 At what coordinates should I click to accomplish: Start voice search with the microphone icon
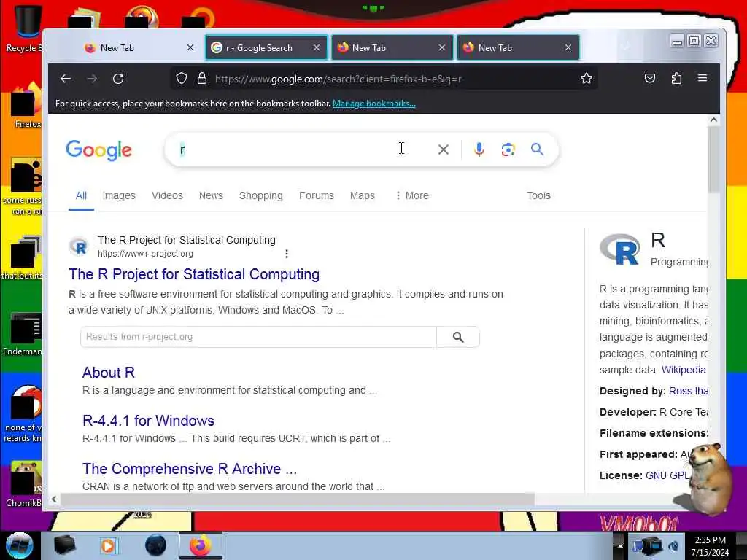coord(479,149)
